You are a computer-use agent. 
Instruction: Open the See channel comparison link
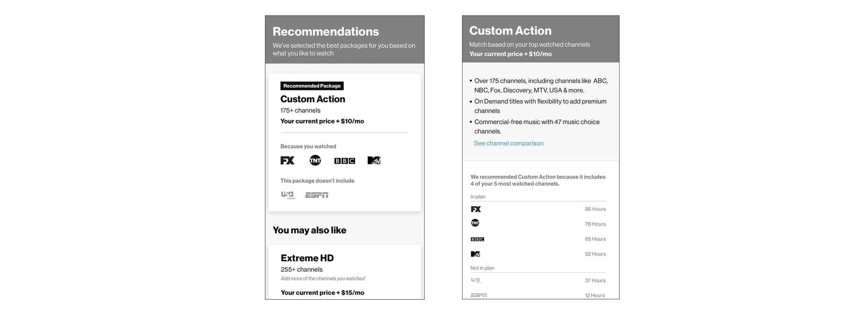[x=509, y=143]
